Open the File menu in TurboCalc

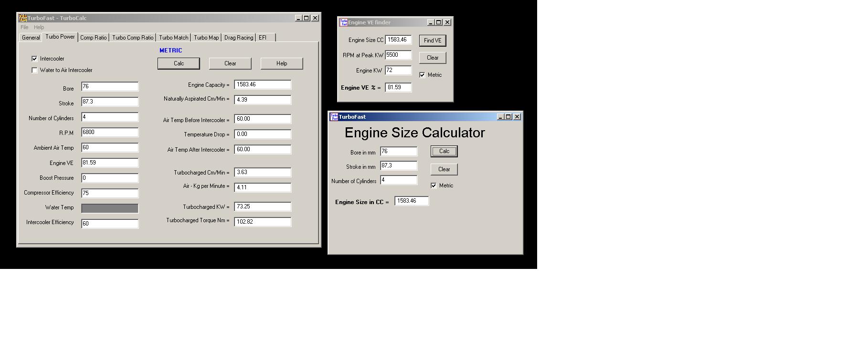pos(24,28)
